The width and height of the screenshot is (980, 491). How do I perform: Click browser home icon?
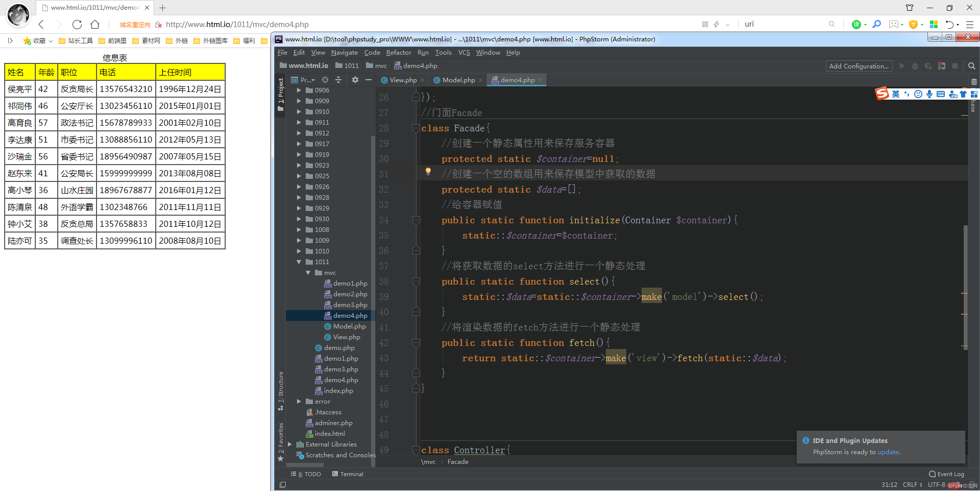pyautogui.click(x=95, y=24)
